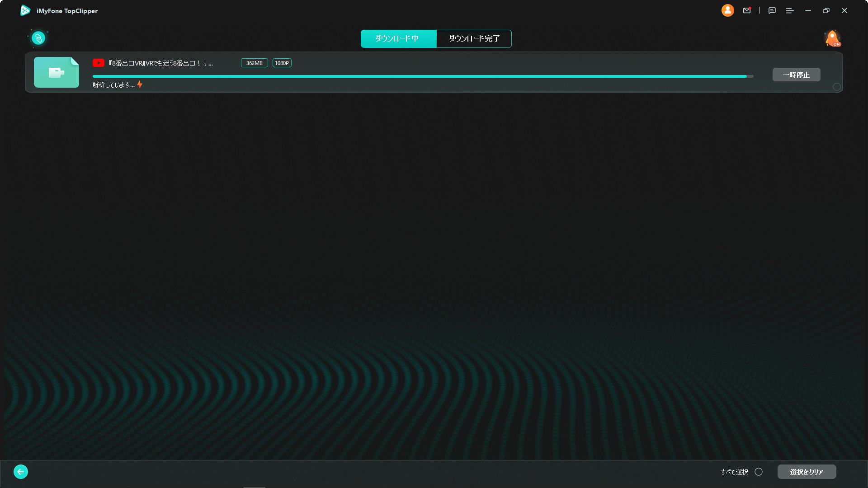Open the feedback chat icon
This screenshot has height=488, width=868.
click(772, 10)
